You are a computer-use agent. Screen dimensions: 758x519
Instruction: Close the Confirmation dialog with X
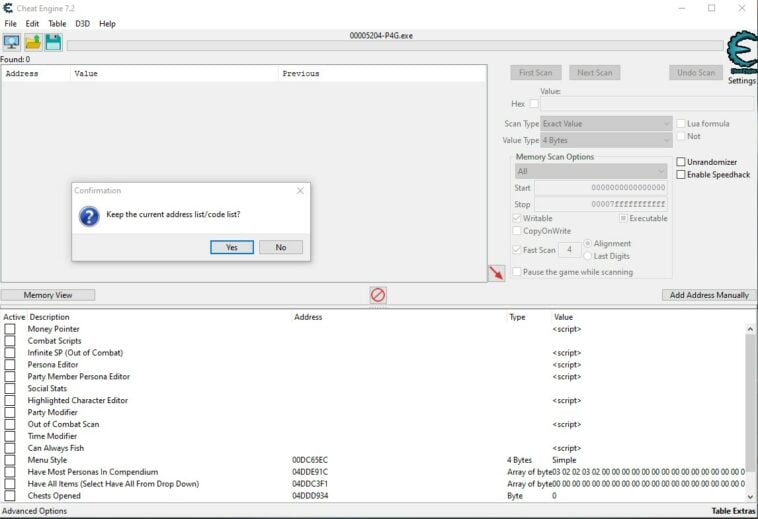coord(300,190)
